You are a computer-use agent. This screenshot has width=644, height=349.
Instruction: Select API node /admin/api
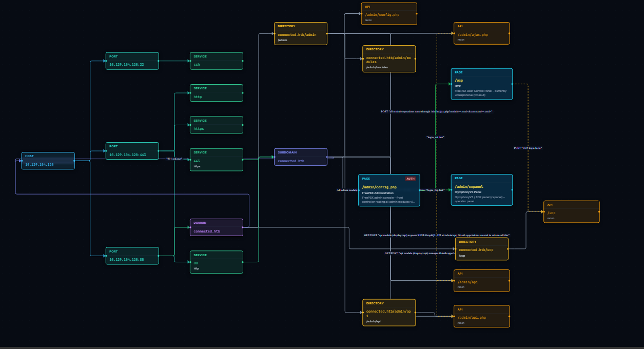(482, 281)
